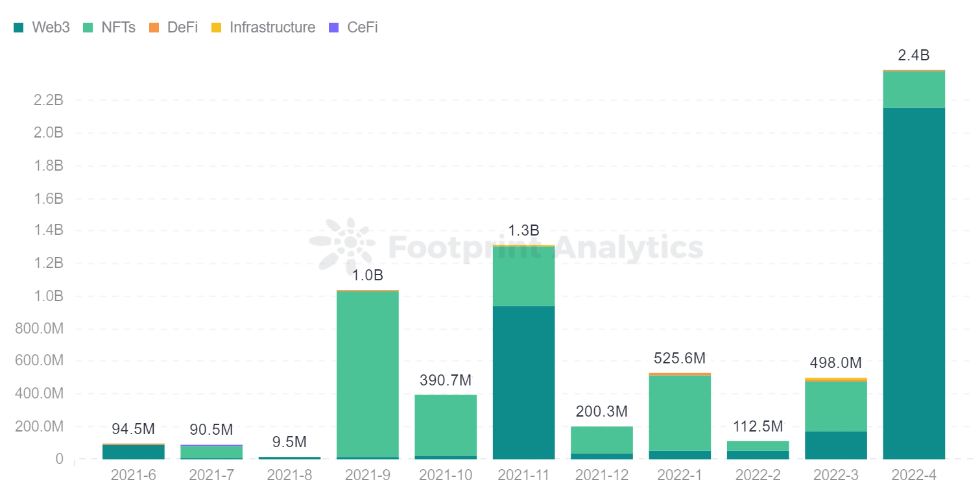Select the NFTs segment of the 2021-11 bar

523,276
